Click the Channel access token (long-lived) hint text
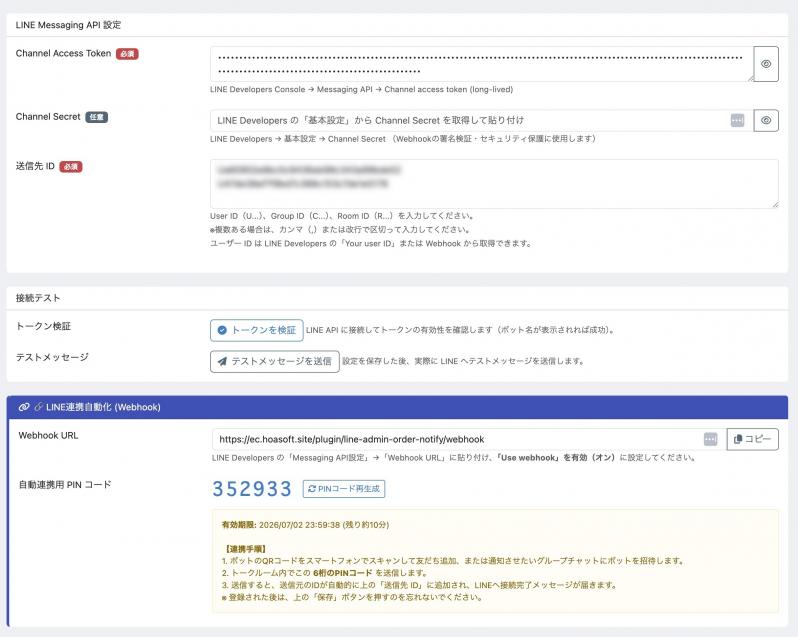Screen dimensions: 798x637 click(x=361, y=90)
